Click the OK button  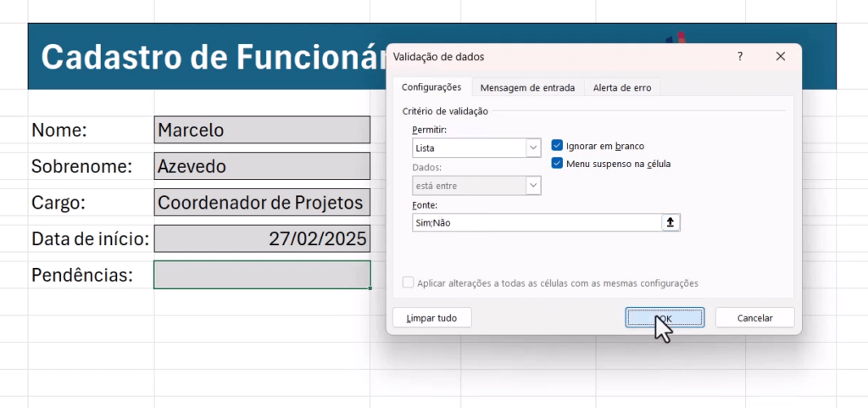pos(665,318)
